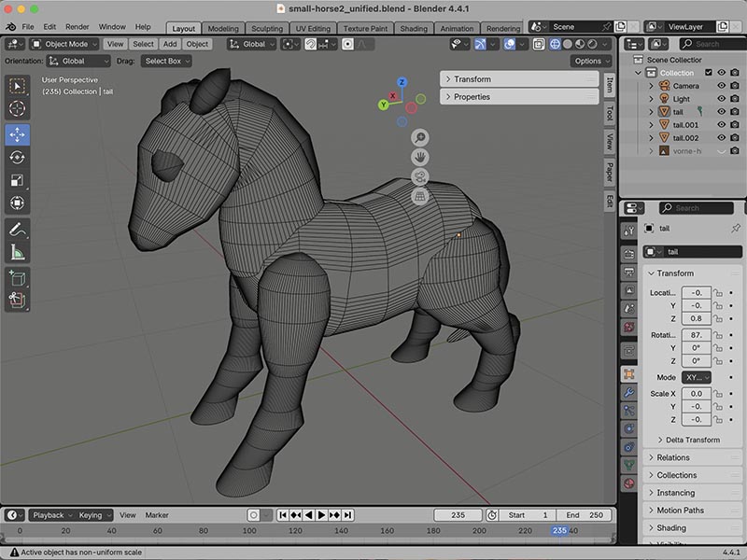Expand the Camera item in the outliner
Image resolution: width=747 pixels, height=560 pixels.
pyautogui.click(x=652, y=86)
